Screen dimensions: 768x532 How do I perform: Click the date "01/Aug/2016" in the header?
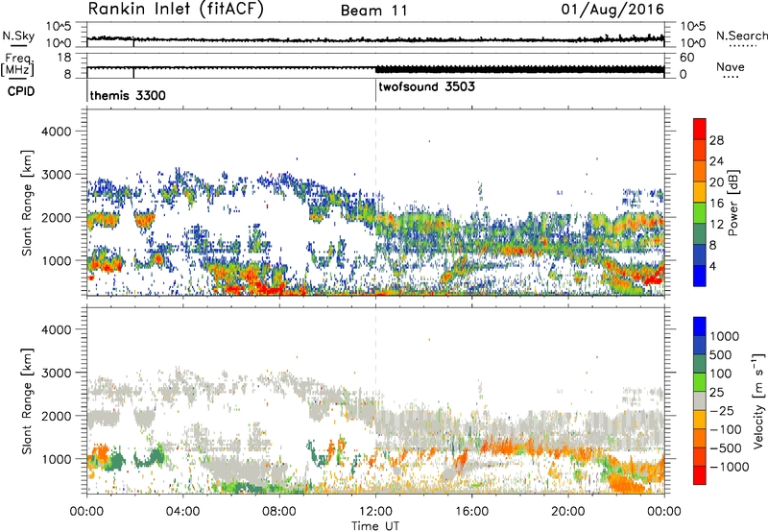[x=612, y=10]
